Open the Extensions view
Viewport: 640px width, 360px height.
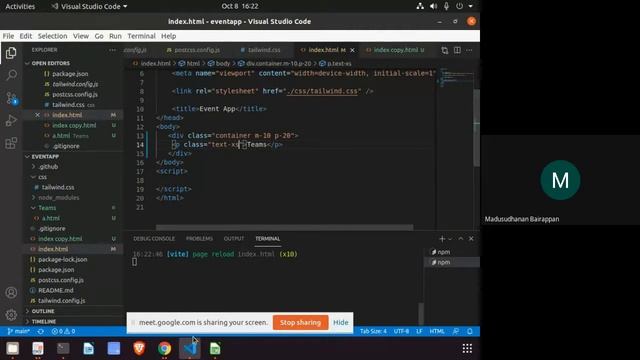pyautogui.click(x=11, y=143)
